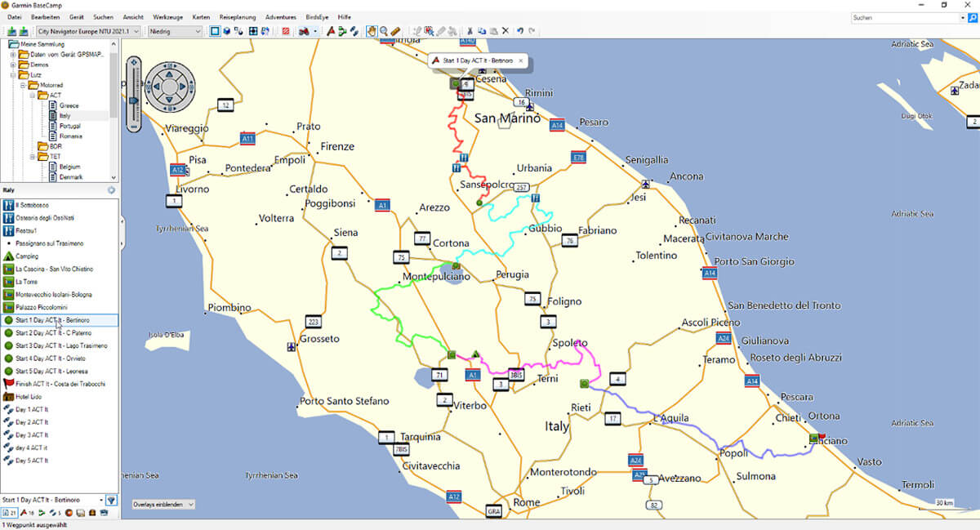Image resolution: width=980 pixels, height=530 pixels.
Task: Open the BirdsEye menu
Action: 318,16
